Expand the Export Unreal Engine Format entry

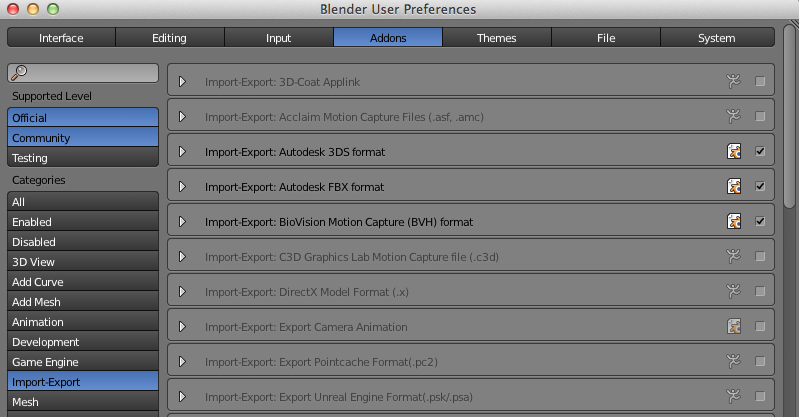(182, 397)
